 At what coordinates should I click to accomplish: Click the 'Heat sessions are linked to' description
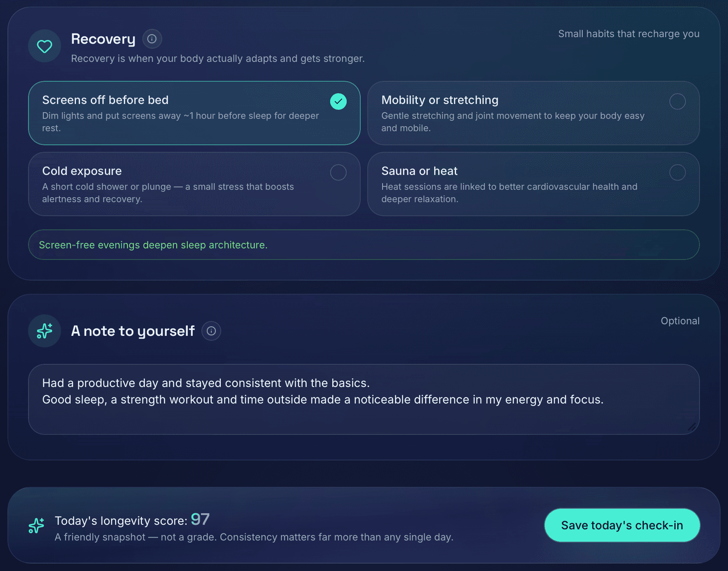tap(509, 193)
